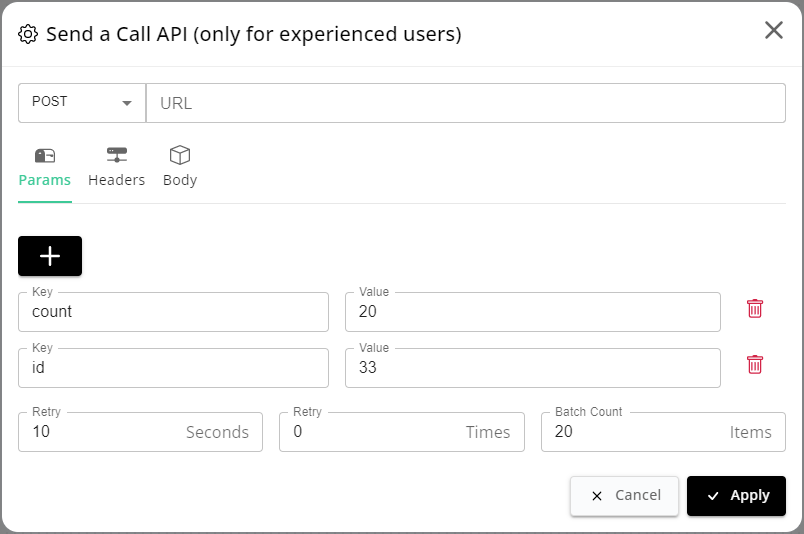Select the Params tab

coord(45,168)
